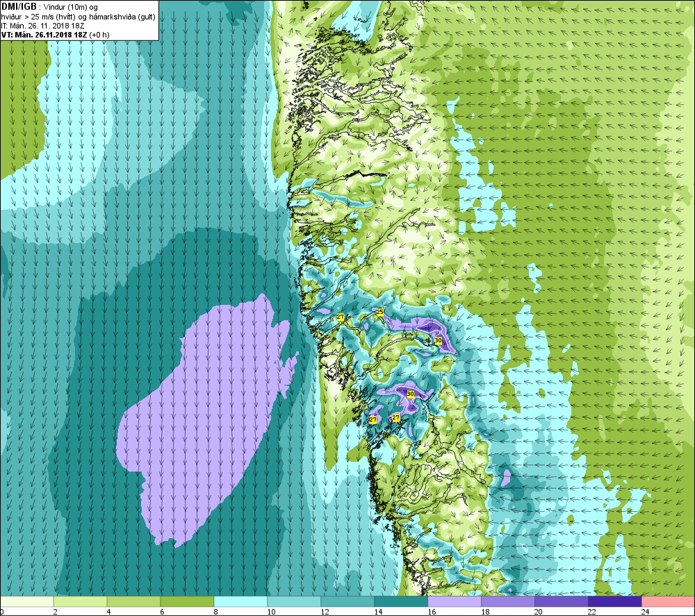The height and width of the screenshot is (616, 695).
Task: Click the legend tick value '6'
Action: coord(162,612)
